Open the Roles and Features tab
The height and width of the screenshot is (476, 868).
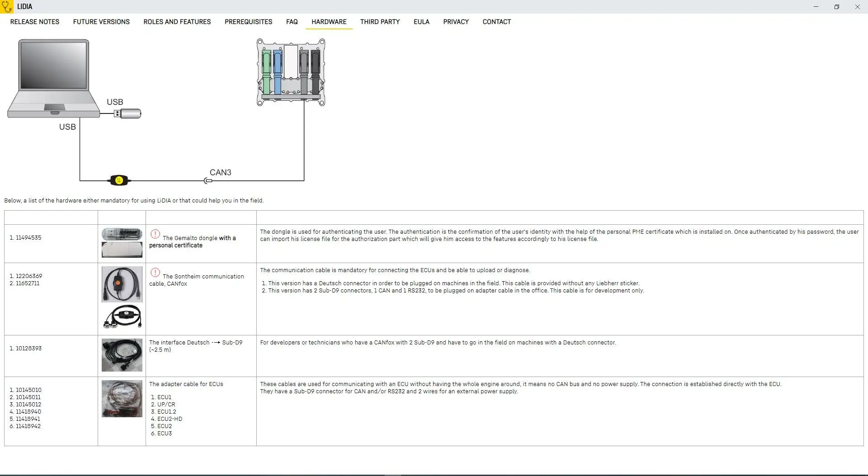177,22
